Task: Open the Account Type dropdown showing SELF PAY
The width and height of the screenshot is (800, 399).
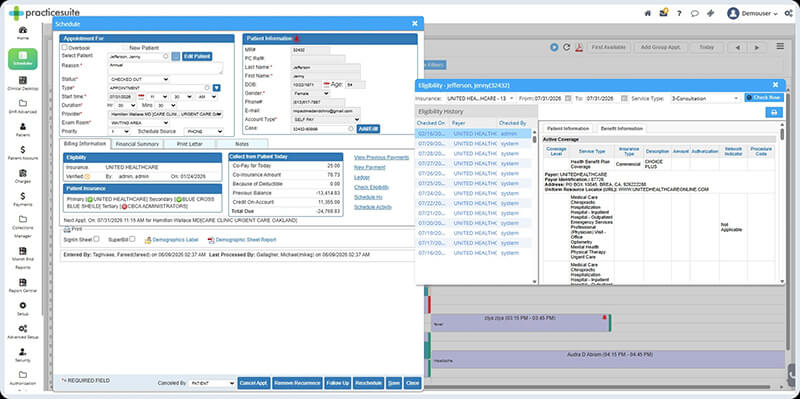Action: 326,120
